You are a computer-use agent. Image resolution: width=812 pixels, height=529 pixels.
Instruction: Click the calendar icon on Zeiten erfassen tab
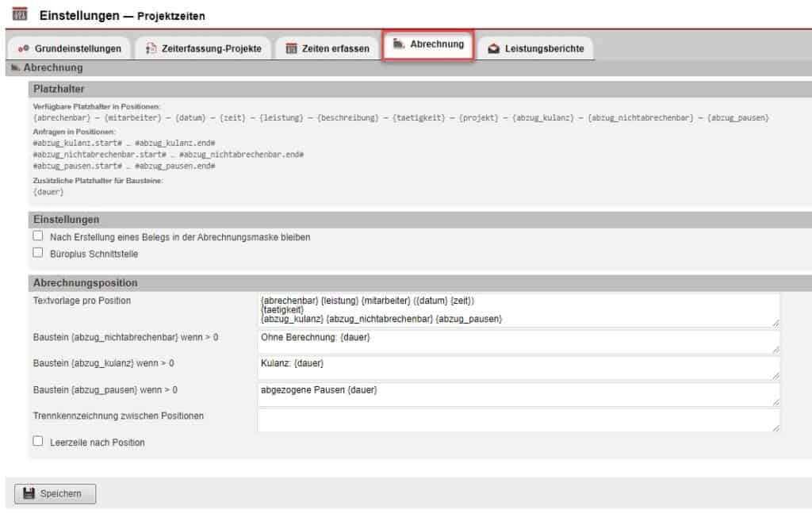290,48
